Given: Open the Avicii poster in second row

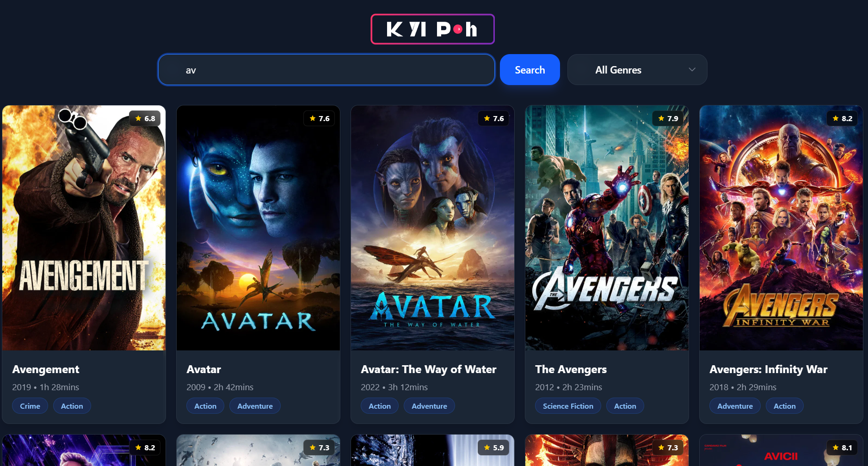Looking at the screenshot, I should [781, 451].
